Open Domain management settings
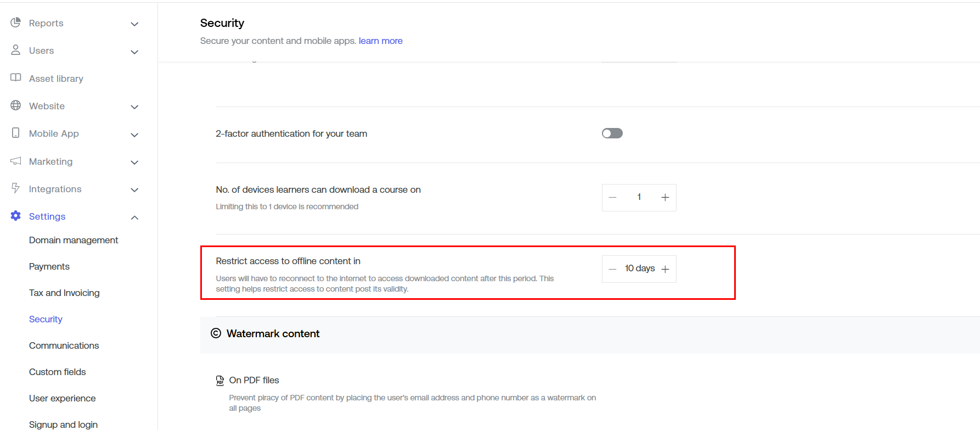 [x=74, y=240]
